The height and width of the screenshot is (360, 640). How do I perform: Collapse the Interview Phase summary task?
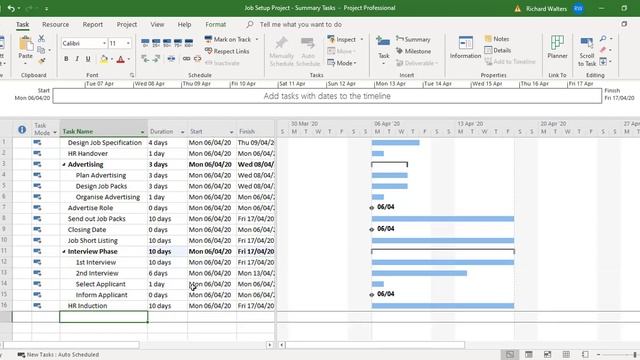click(64, 251)
